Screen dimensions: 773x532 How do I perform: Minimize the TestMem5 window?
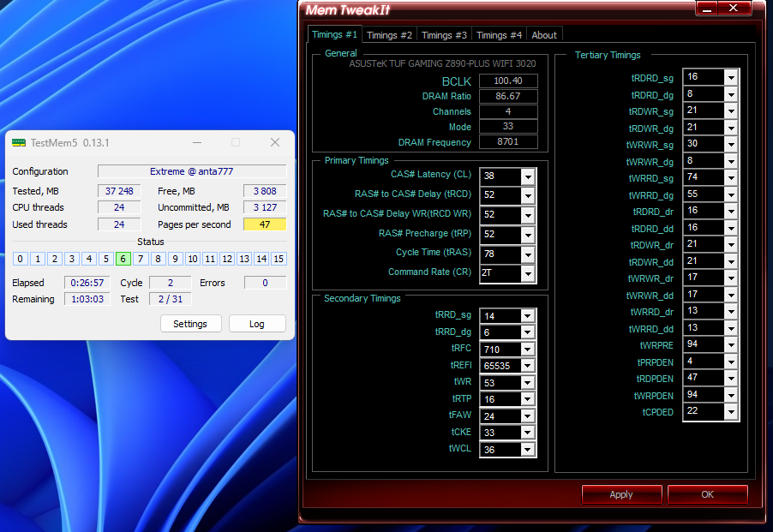click(197, 142)
